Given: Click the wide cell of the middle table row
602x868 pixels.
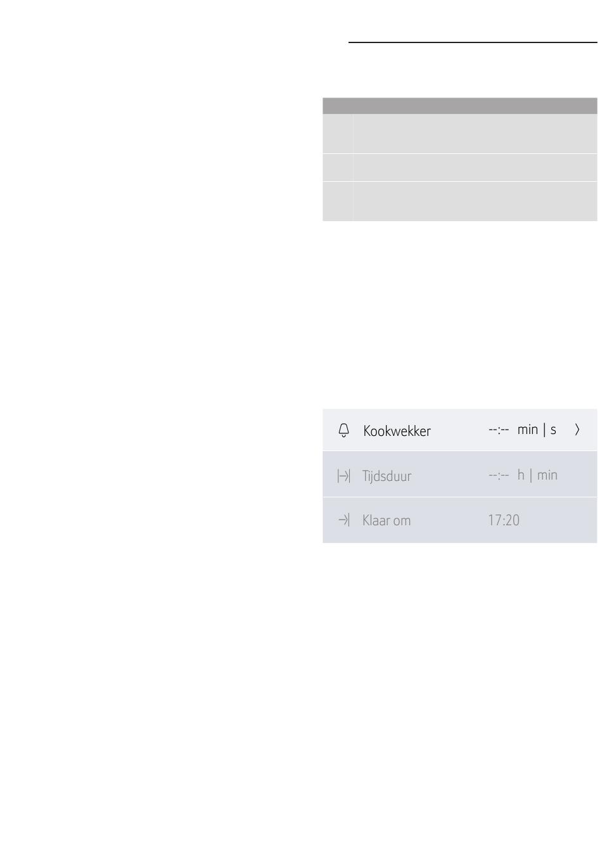Looking at the screenshot, I should 475,167.
